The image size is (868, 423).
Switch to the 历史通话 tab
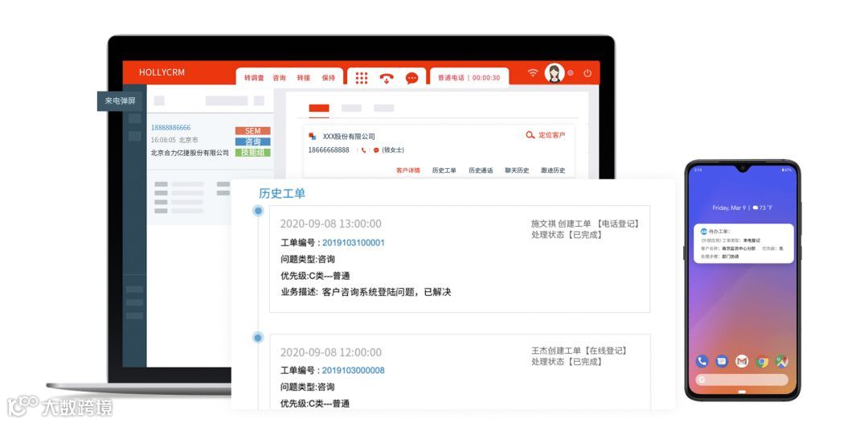(x=481, y=170)
